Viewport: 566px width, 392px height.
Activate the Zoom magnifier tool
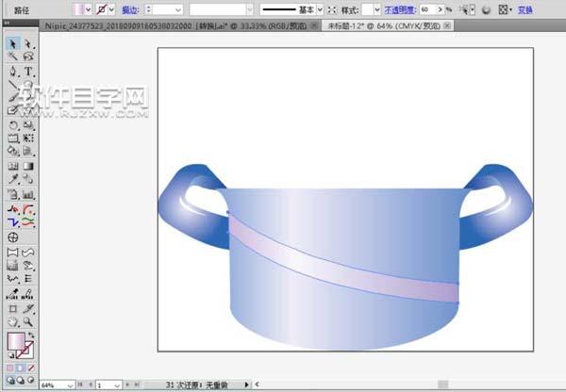[x=28, y=321]
